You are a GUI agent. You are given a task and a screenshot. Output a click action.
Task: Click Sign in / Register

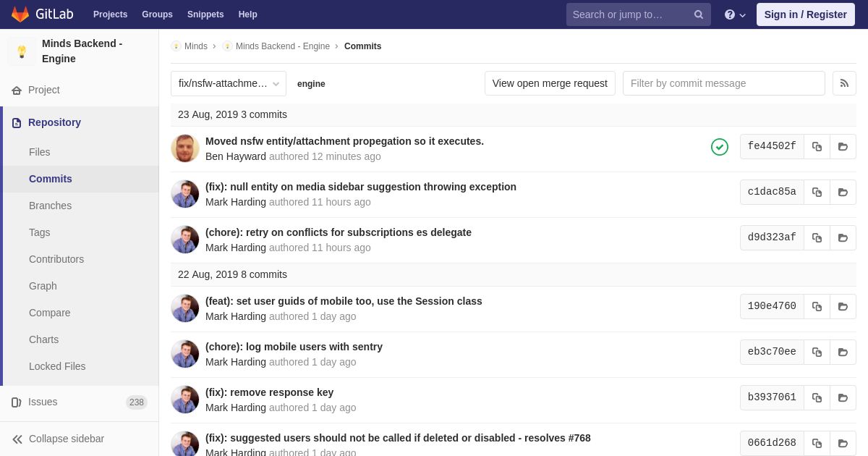805,14
